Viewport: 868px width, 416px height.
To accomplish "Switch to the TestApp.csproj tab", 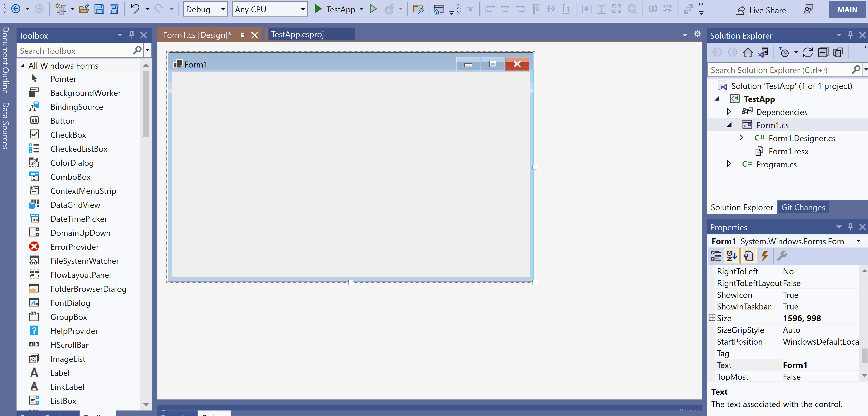I will tap(297, 34).
